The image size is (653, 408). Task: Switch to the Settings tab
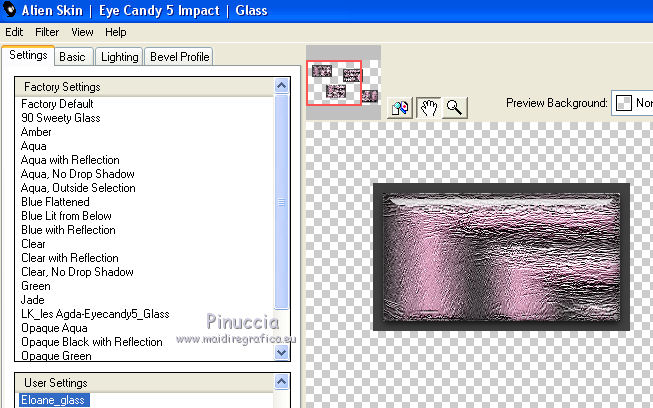(28, 55)
